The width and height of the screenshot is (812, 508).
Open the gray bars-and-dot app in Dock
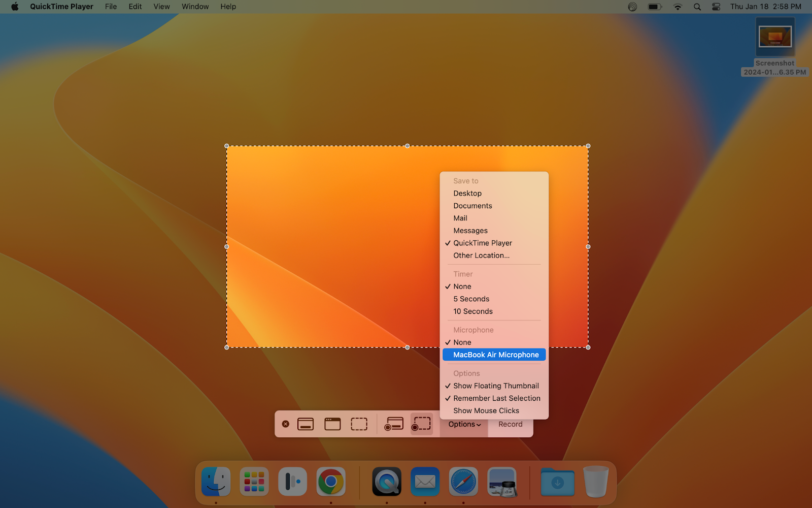292,481
